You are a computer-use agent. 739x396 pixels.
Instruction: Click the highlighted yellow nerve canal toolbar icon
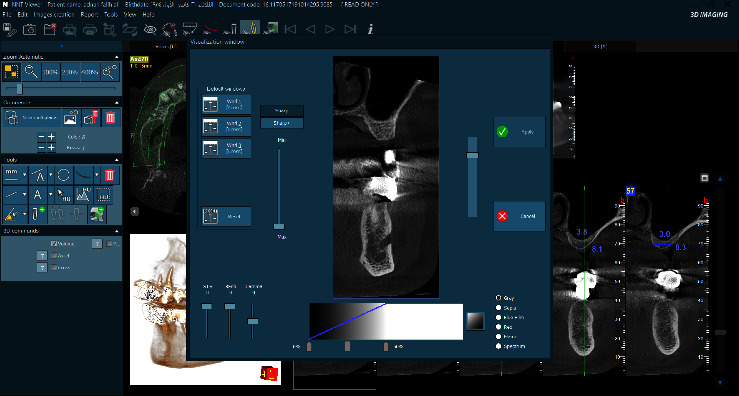pyautogui.click(x=250, y=28)
